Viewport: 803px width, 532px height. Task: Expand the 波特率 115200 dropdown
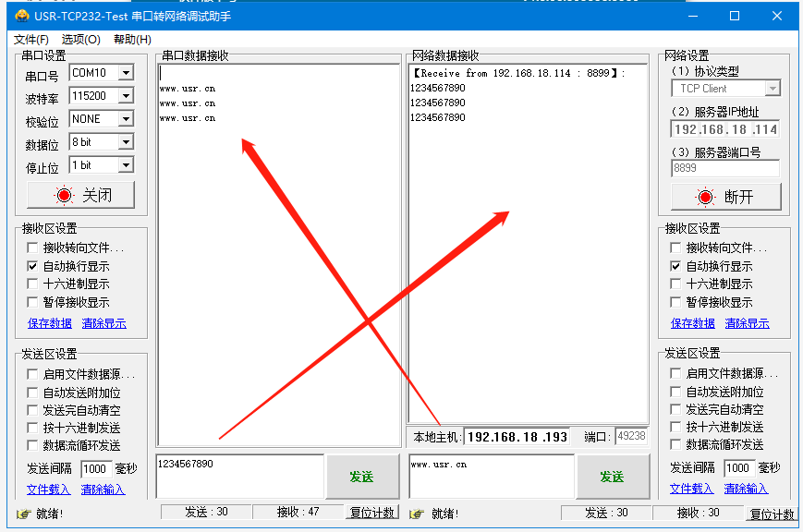pyautogui.click(x=126, y=96)
